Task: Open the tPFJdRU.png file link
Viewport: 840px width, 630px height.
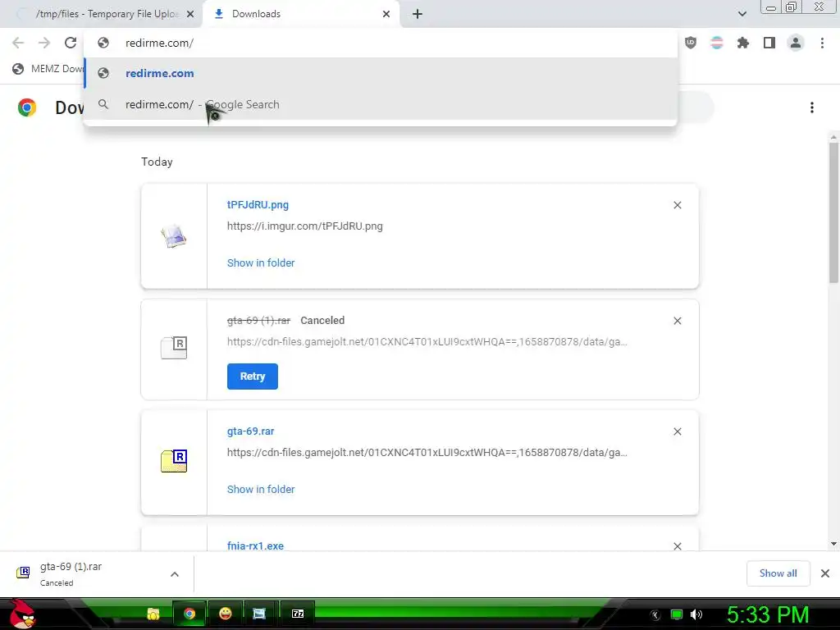Action: point(258,204)
